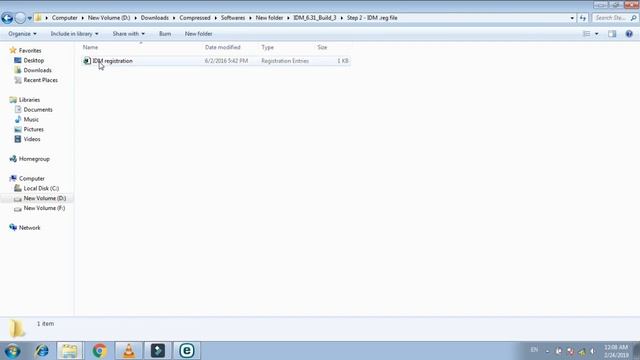Open the Pictures library
This screenshot has height=360, width=640.
pyautogui.click(x=33, y=129)
